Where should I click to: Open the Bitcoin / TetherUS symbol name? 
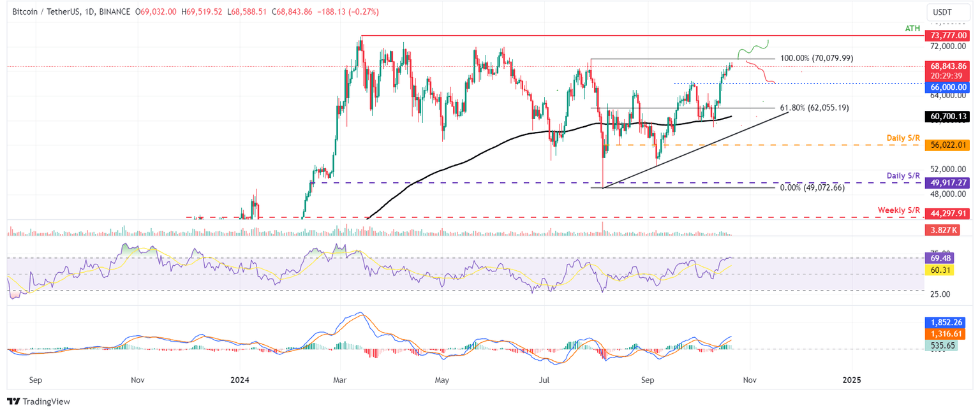pos(46,11)
